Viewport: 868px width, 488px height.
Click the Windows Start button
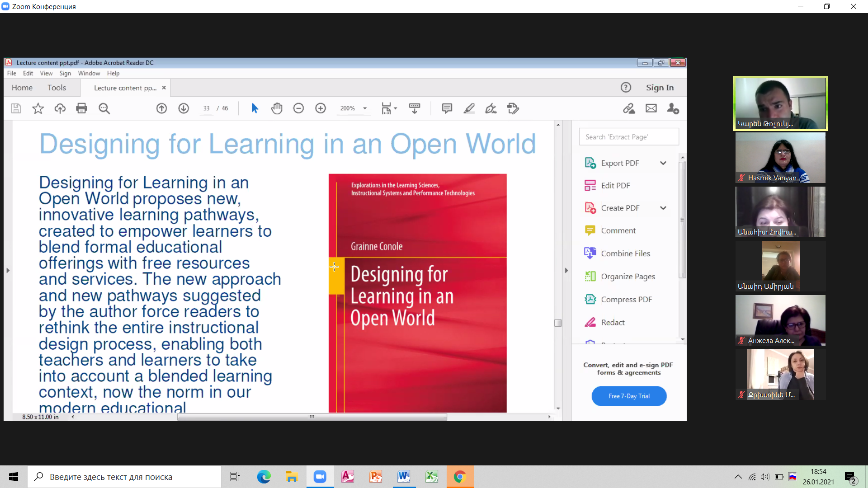point(14,477)
